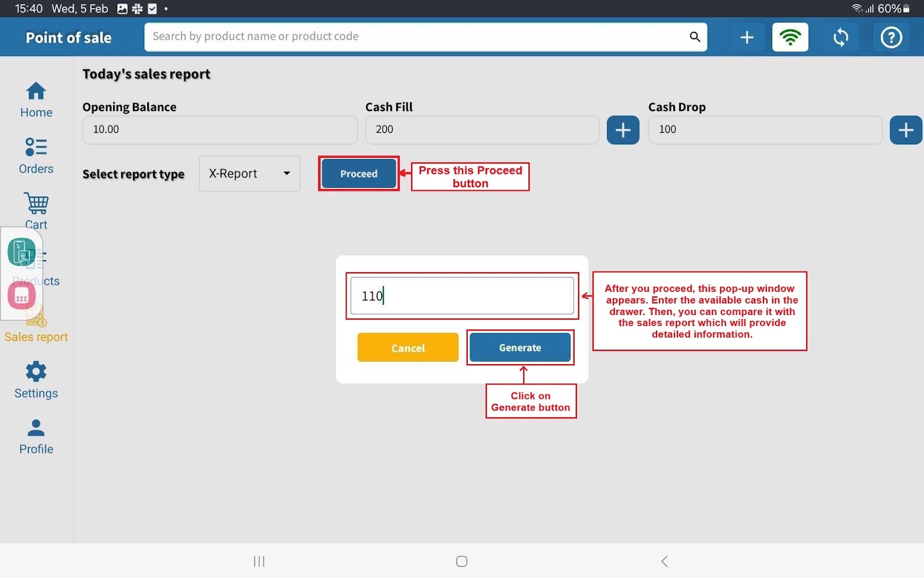This screenshot has height=578, width=924.
Task: Add Cash Fill with plus button
Action: [x=623, y=130]
